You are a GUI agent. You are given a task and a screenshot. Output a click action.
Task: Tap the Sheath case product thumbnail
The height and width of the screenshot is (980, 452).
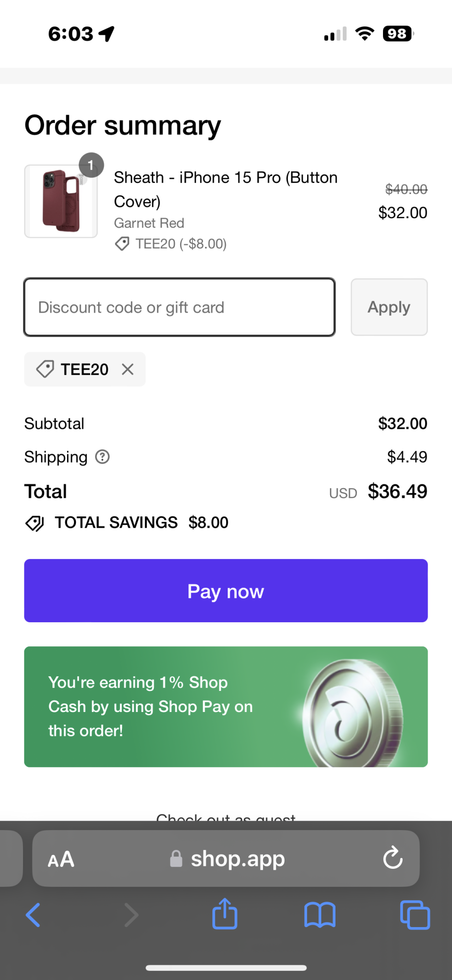click(x=61, y=201)
